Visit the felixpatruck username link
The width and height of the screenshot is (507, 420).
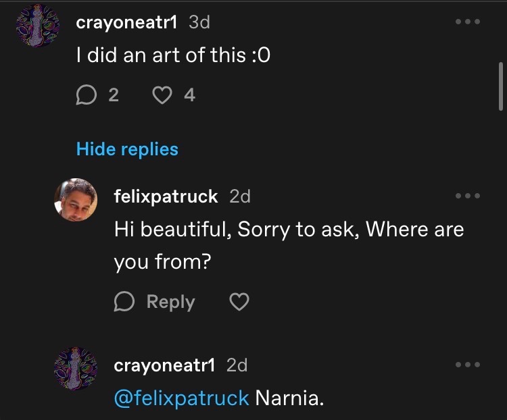click(166, 196)
